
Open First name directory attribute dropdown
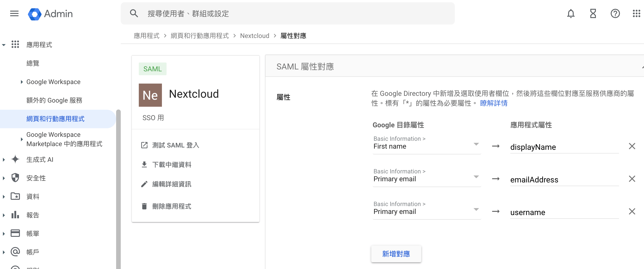[x=427, y=144]
